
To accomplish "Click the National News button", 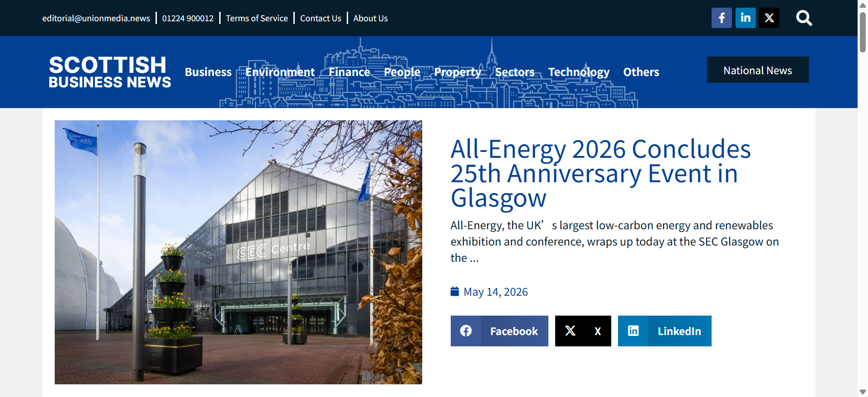I will tap(758, 70).
